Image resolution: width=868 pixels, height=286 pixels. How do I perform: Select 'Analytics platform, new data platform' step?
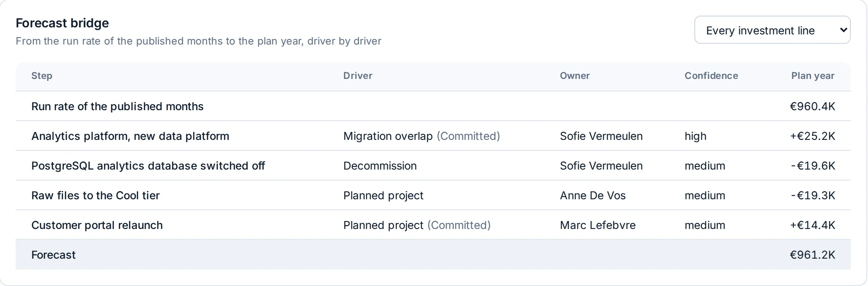tap(130, 136)
